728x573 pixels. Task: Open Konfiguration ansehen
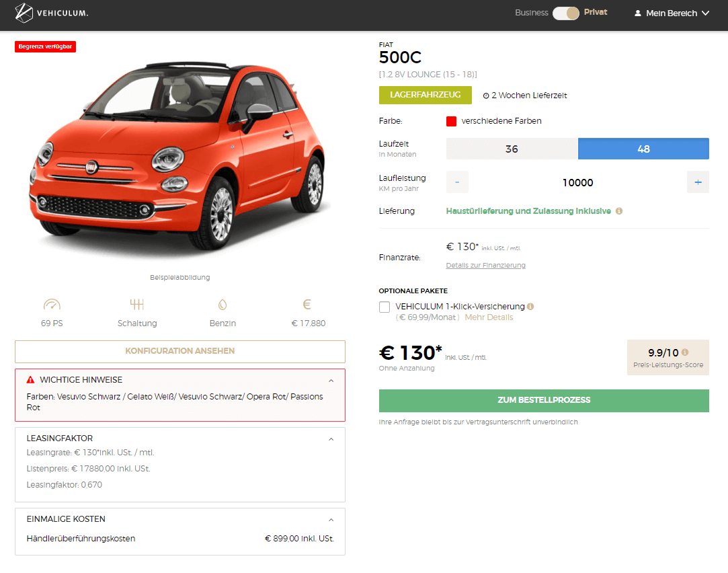(x=180, y=352)
